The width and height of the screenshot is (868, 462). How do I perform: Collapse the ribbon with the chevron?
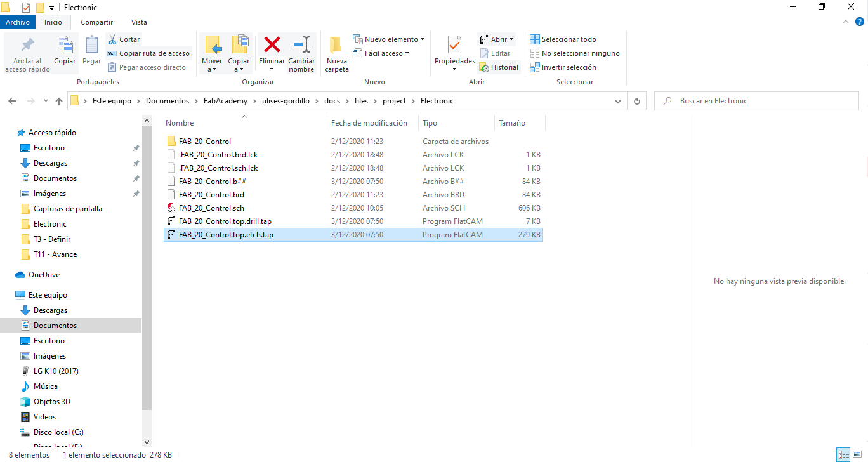[845, 22]
